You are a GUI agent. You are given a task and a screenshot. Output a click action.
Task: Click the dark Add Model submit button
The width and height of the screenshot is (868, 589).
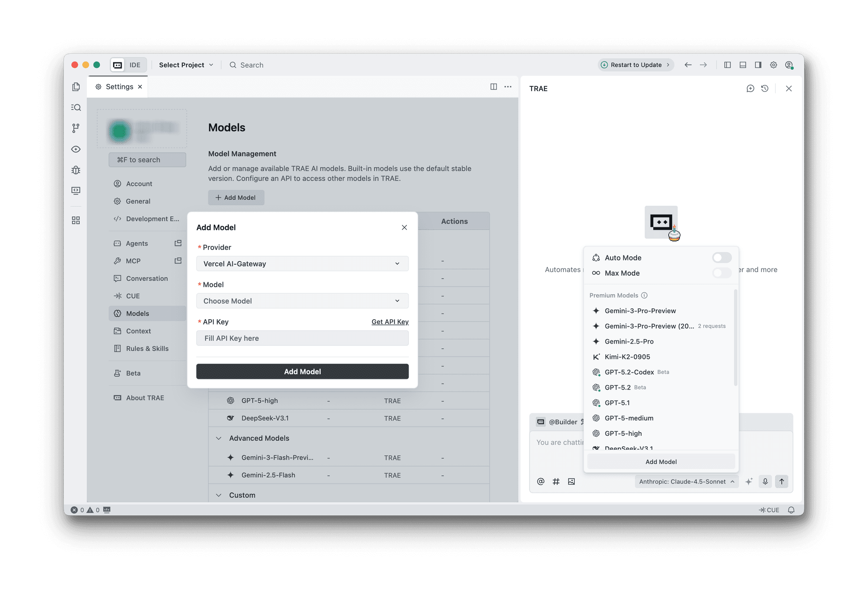302,372
